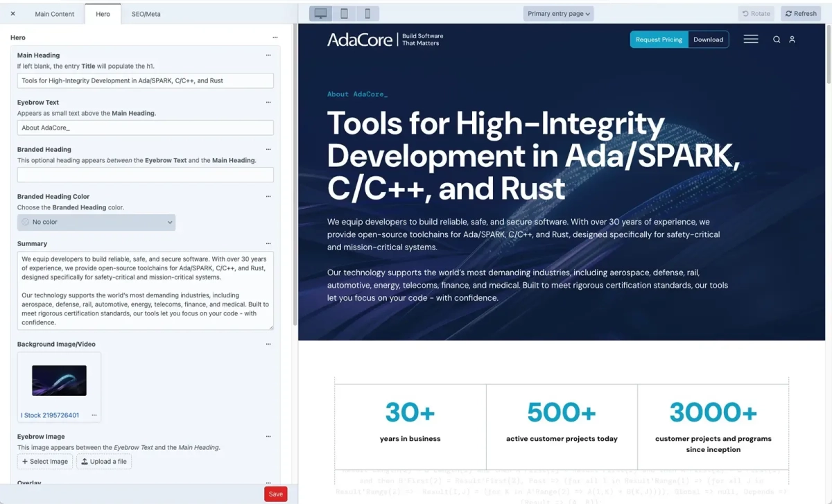Image resolution: width=832 pixels, height=504 pixels.
Task: Switch preview to tablet device view
Action: [x=344, y=13]
